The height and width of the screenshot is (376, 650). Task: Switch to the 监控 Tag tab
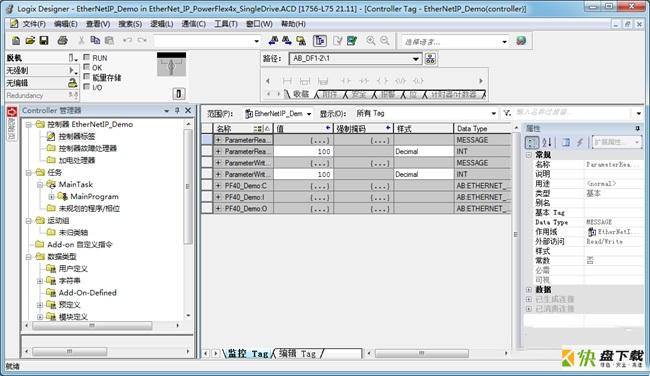(x=248, y=354)
